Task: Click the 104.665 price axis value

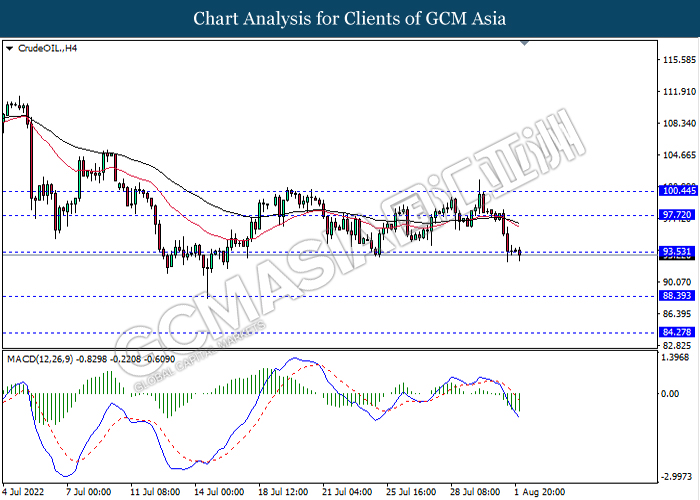Action: click(x=679, y=155)
